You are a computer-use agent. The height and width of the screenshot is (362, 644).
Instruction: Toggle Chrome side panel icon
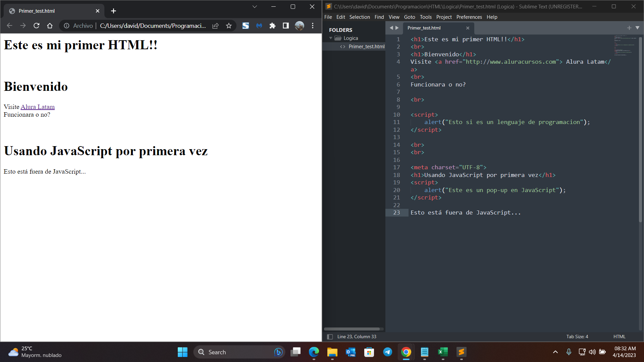tap(286, 26)
